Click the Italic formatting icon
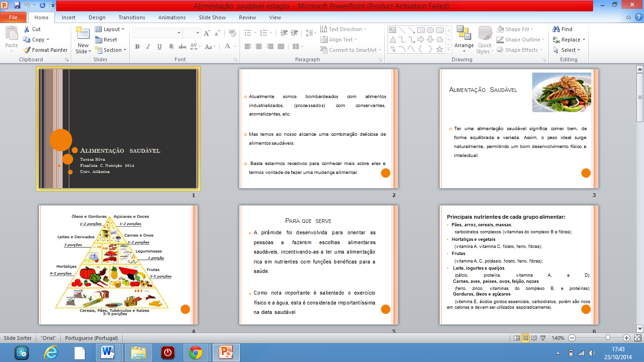Viewport: 644px width, 362px height. click(148, 47)
